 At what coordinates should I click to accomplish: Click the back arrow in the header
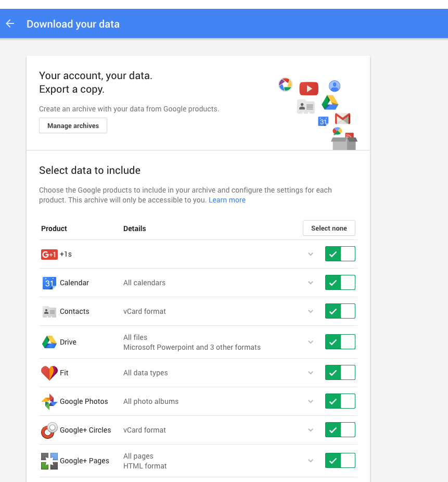point(10,23)
